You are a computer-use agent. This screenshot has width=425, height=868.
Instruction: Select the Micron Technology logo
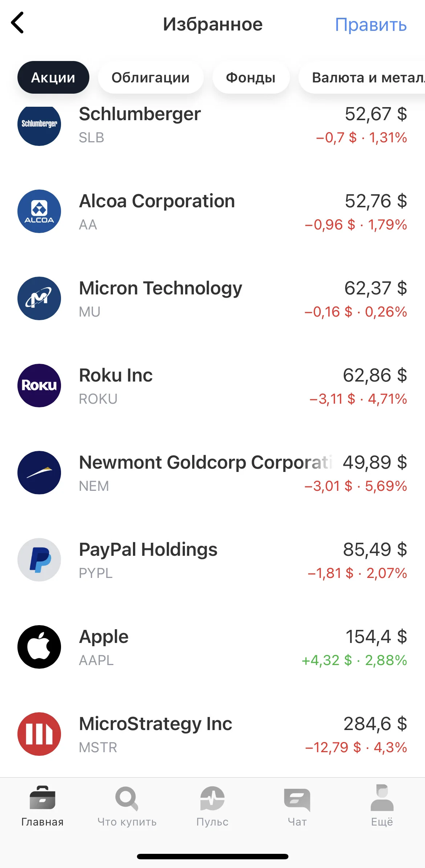(39, 298)
